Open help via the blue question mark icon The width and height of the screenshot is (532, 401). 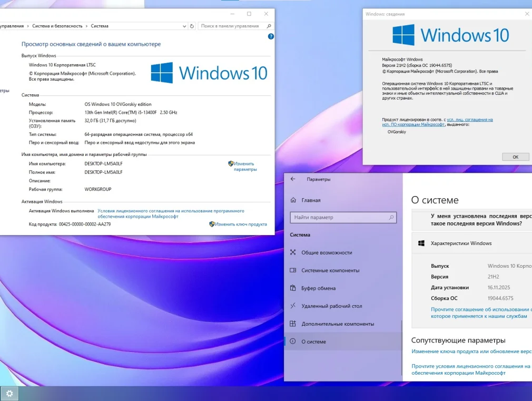coord(271,36)
